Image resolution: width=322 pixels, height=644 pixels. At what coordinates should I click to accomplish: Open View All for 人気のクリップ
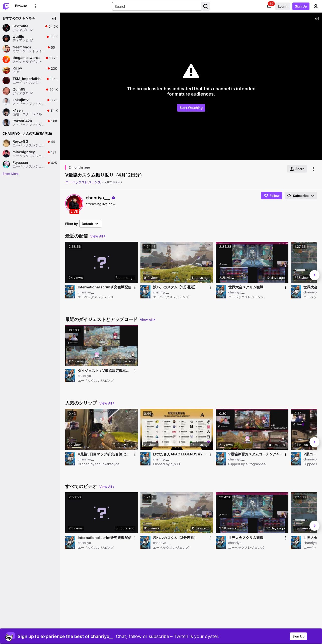click(x=107, y=403)
